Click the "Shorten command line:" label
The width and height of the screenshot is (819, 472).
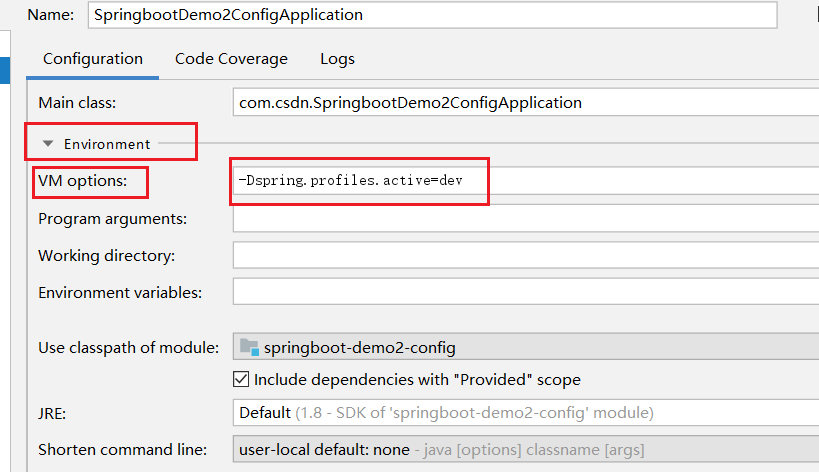click(122, 450)
